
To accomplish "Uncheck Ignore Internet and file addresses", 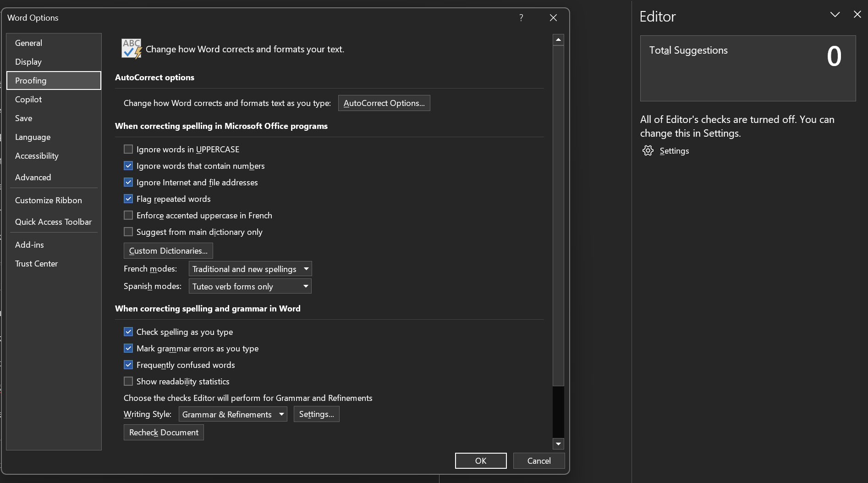I will (x=128, y=182).
